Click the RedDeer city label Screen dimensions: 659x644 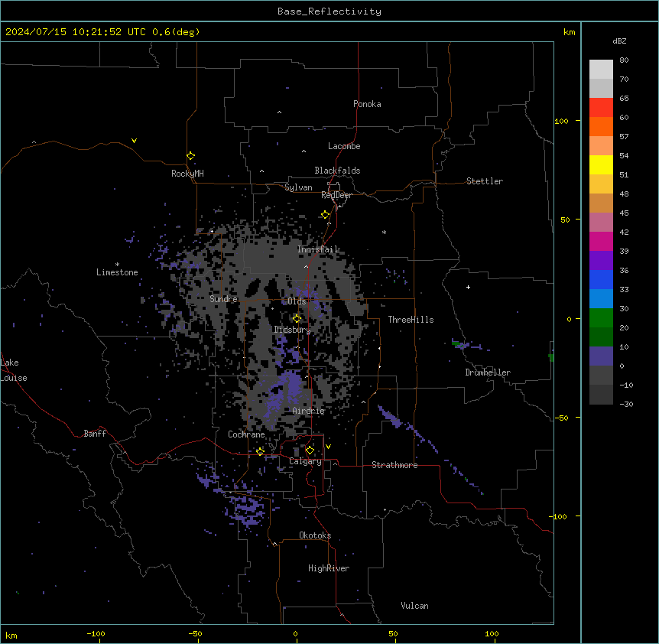pos(336,195)
